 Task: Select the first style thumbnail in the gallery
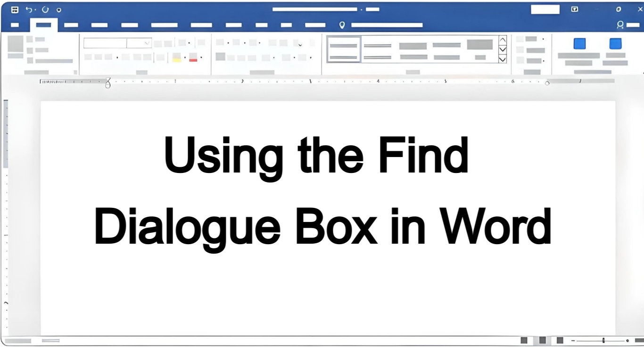(x=344, y=49)
